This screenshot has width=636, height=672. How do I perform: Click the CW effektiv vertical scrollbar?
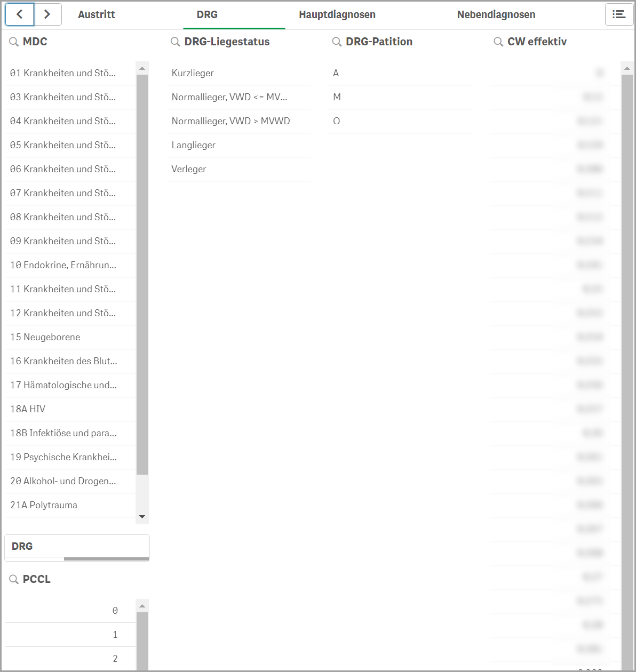627,320
